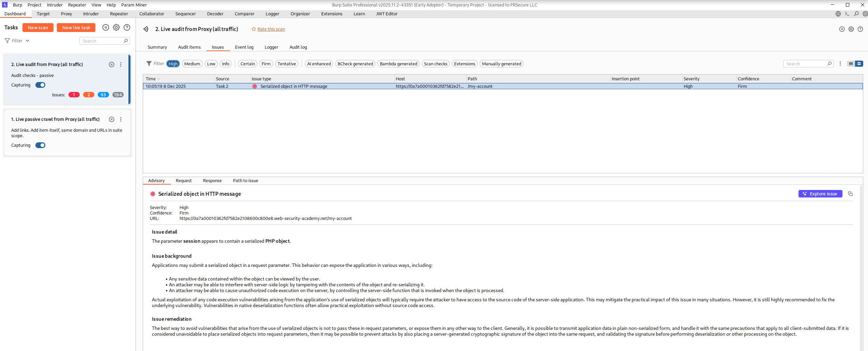Click the back arrow icon beside scan title

[146, 29]
